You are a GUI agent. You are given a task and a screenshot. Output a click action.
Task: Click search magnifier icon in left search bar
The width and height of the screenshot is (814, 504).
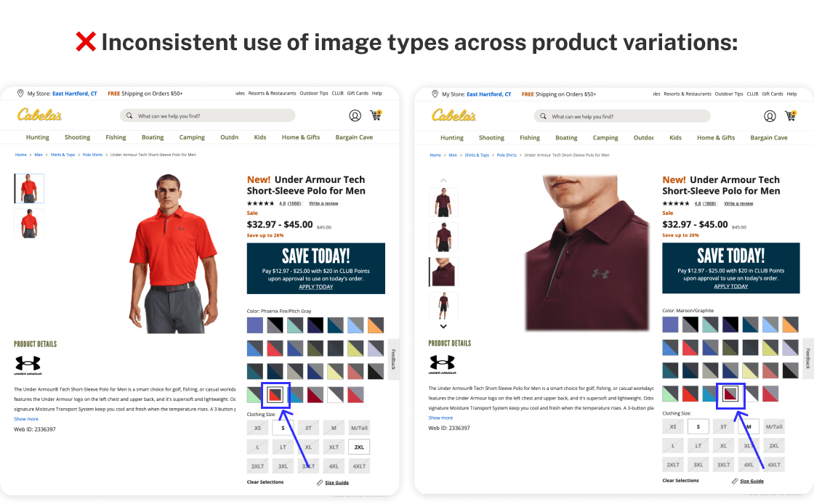pos(129,115)
